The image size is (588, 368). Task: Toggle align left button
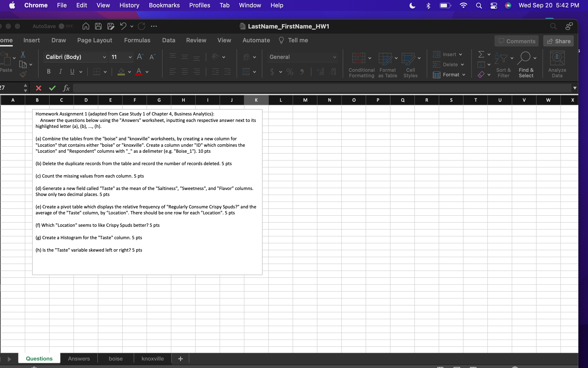[172, 72]
